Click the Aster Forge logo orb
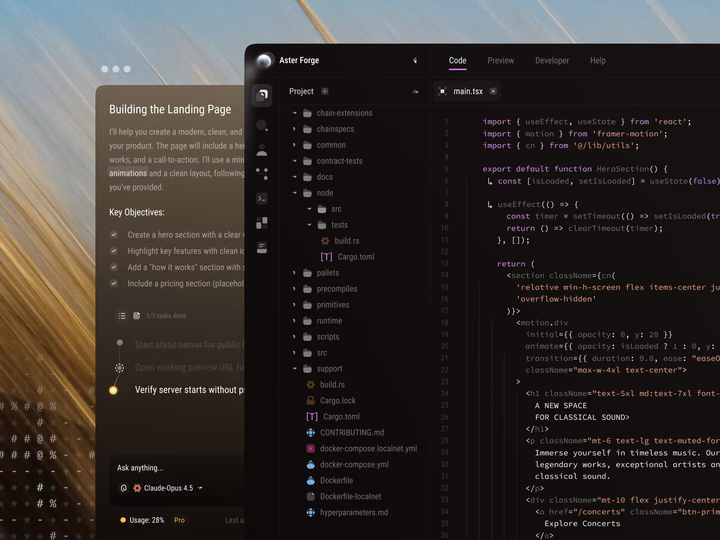The image size is (720, 540). (x=264, y=60)
